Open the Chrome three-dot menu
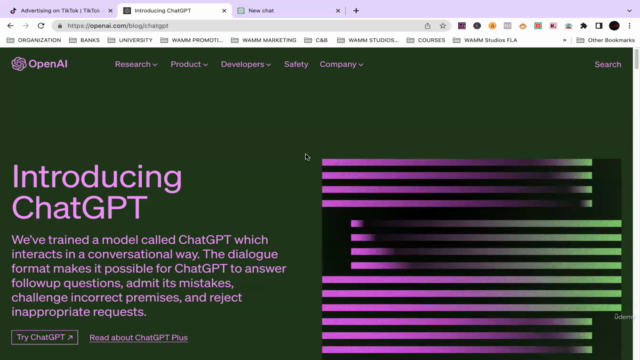The height and width of the screenshot is (360, 640). pyautogui.click(x=629, y=26)
